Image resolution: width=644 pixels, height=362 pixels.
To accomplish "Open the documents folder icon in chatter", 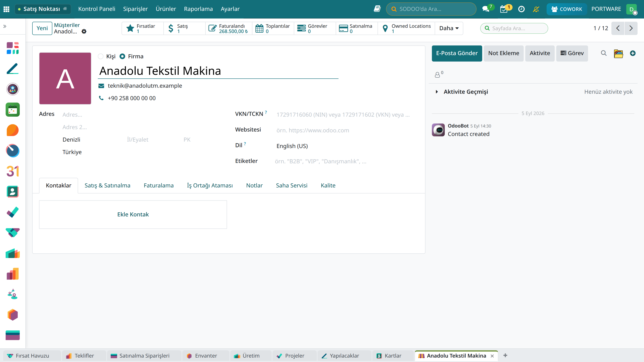I will (x=618, y=53).
